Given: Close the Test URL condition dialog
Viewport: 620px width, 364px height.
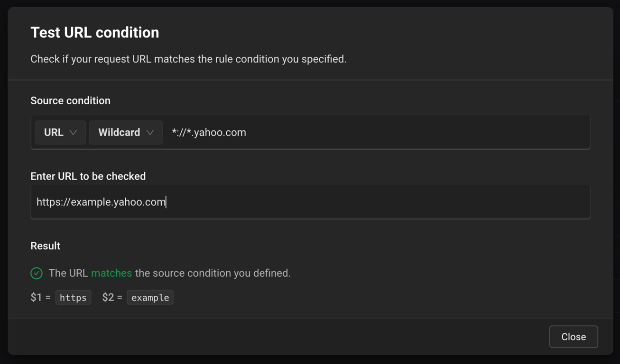Looking at the screenshot, I should 573,337.
